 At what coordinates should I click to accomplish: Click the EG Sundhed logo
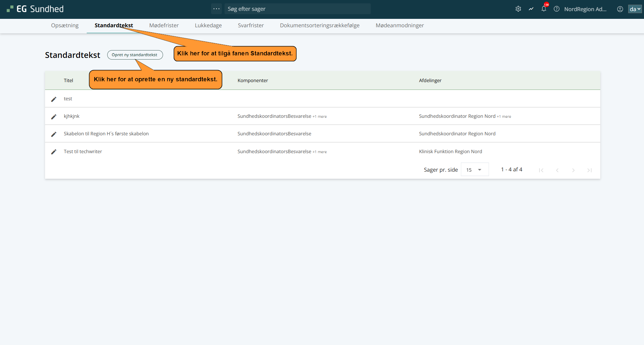pos(35,9)
